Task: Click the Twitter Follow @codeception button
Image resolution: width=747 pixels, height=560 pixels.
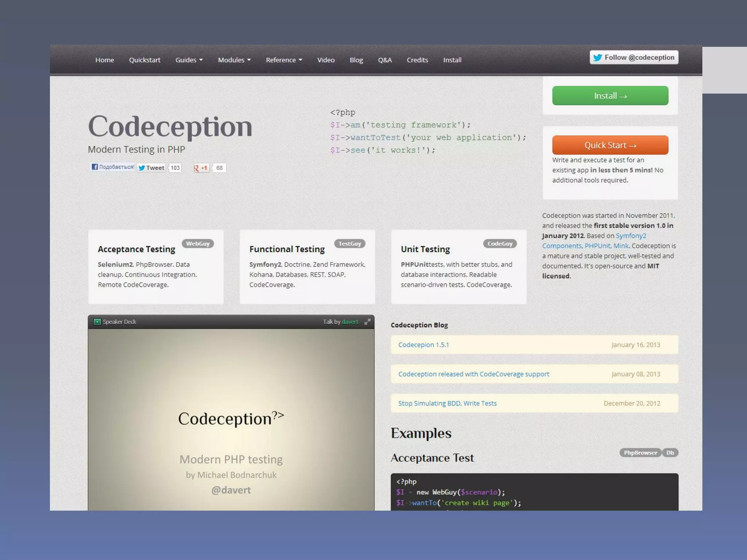Action: pyautogui.click(x=634, y=58)
